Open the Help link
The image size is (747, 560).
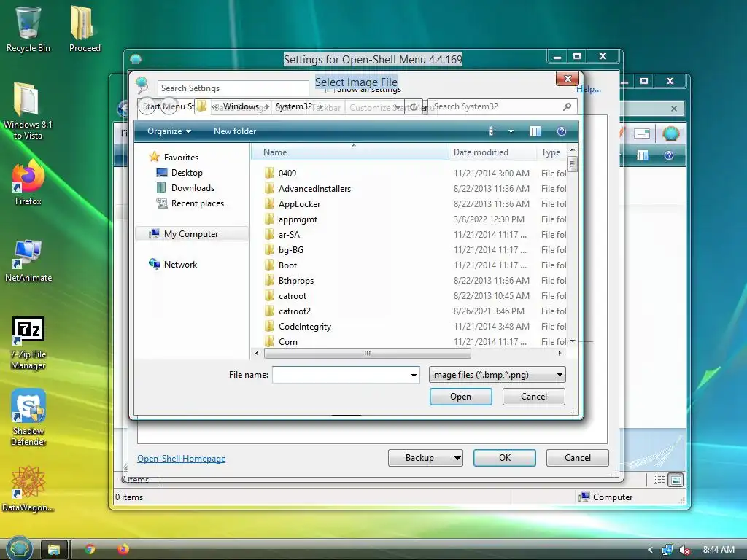[589, 89]
